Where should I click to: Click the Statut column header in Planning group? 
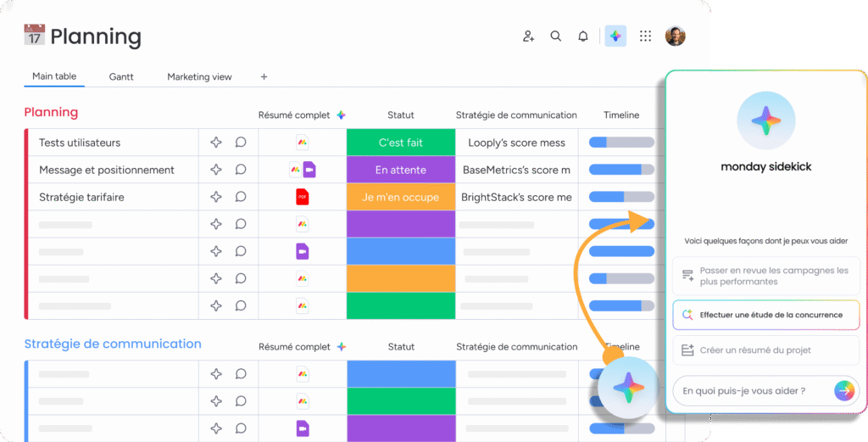(401, 115)
